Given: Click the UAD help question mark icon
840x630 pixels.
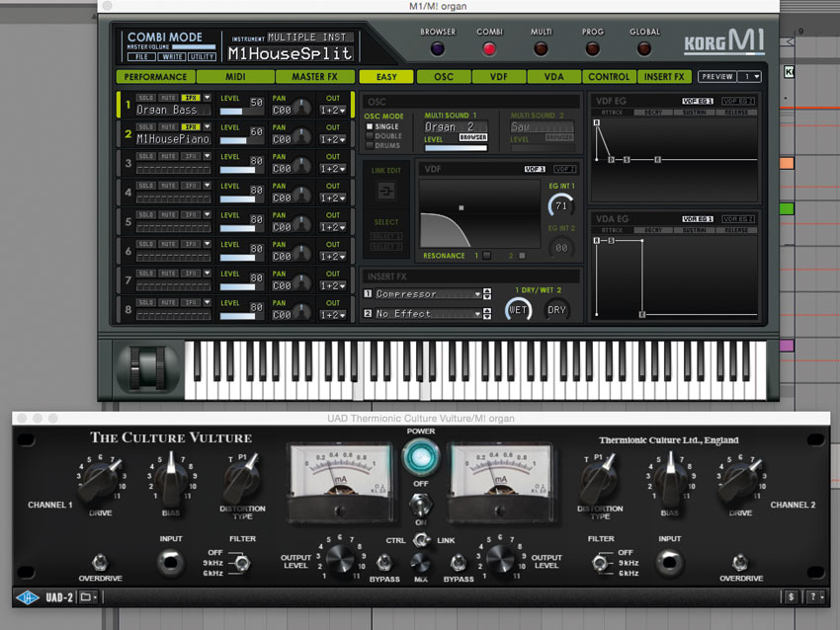Looking at the screenshot, I should [814, 596].
